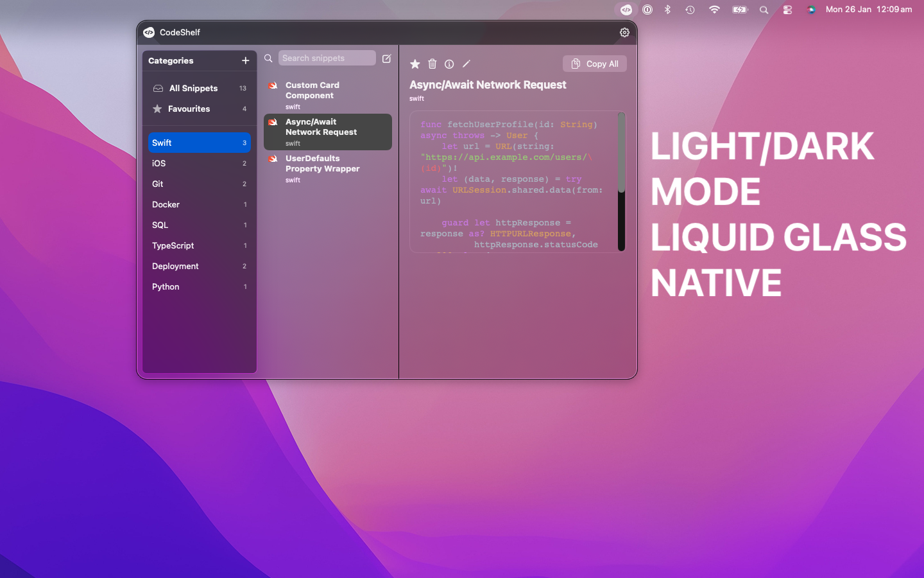Click the Search snippets input field
The width and height of the screenshot is (924, 578).
327,58
